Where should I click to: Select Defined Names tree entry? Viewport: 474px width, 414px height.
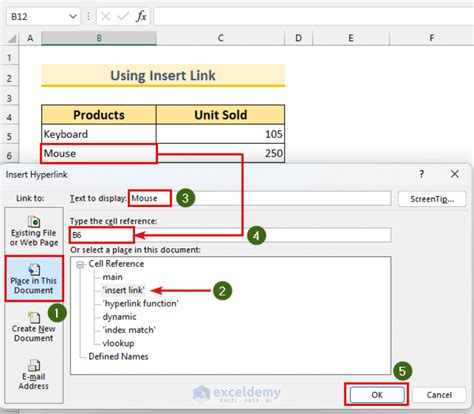[x=118, y=356]
